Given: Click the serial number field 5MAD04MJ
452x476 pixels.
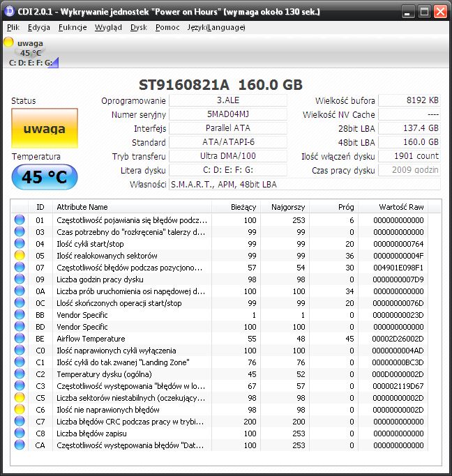Looking at the screenshot, I should point(227,114).
